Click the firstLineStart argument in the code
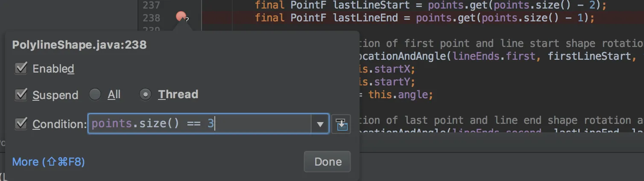 (588, 56)
